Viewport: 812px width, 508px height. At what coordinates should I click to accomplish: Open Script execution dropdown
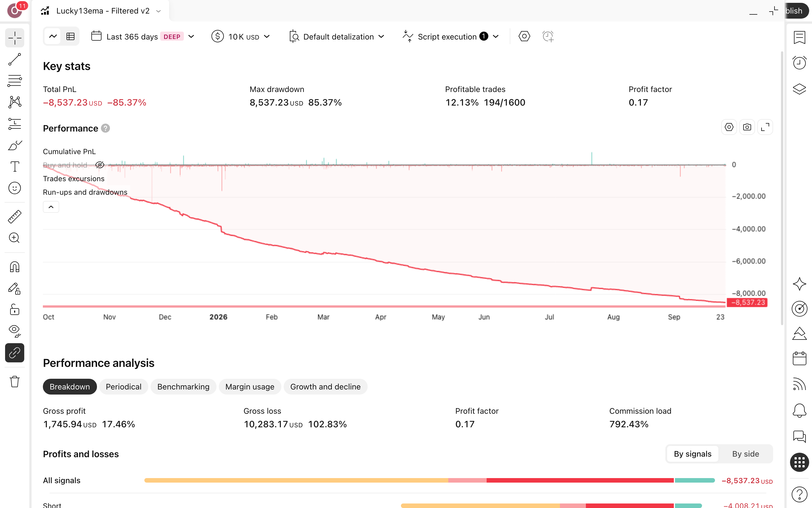click(451, 36)
